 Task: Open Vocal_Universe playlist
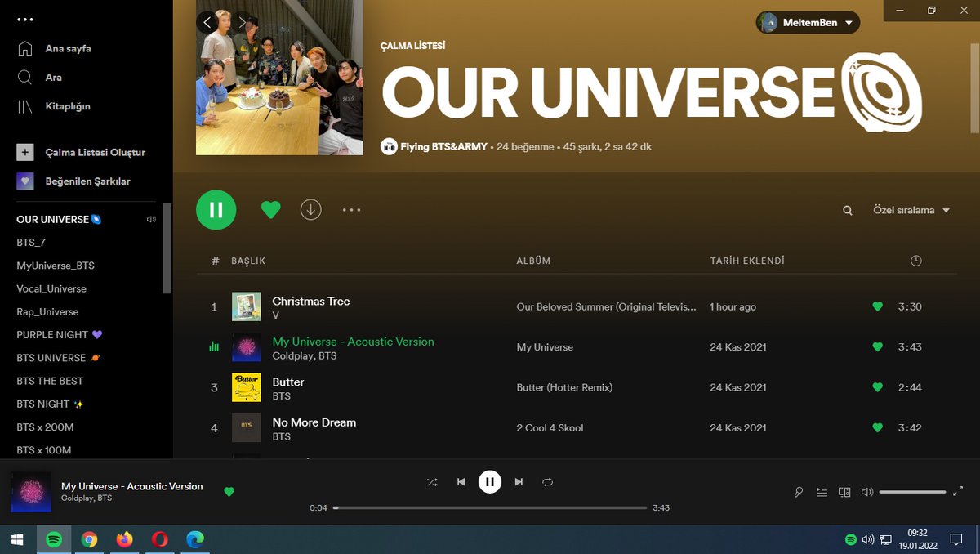[x=51, y=288]
